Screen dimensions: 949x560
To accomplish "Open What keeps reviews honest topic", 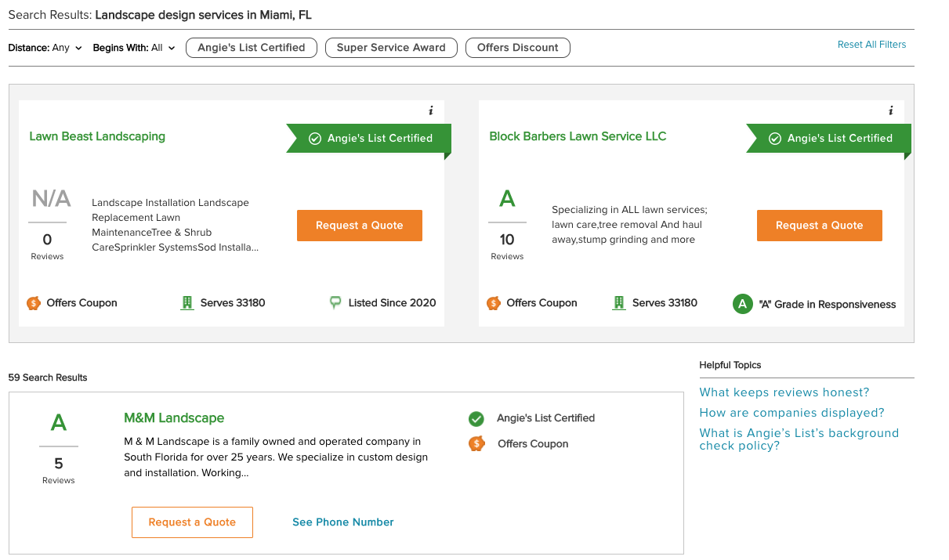I will tap(784, 392).
